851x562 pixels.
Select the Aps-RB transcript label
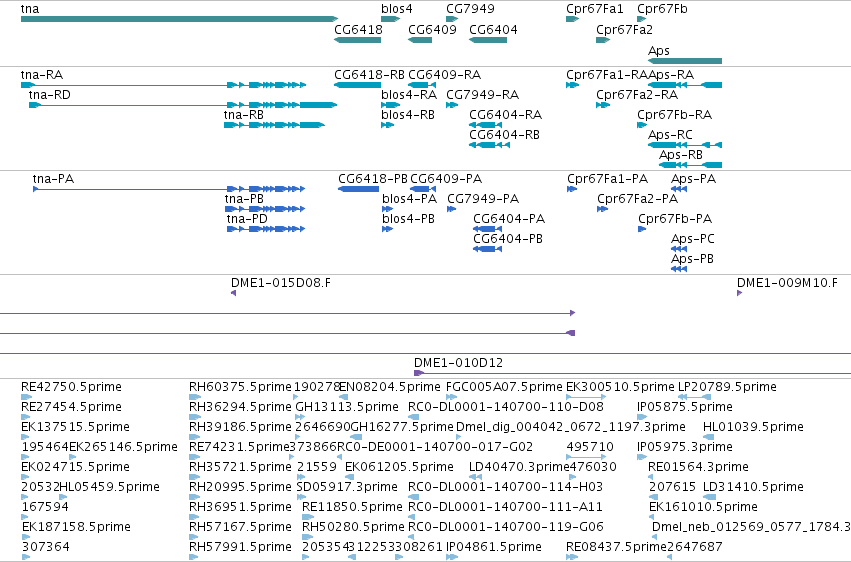point(681,155)
